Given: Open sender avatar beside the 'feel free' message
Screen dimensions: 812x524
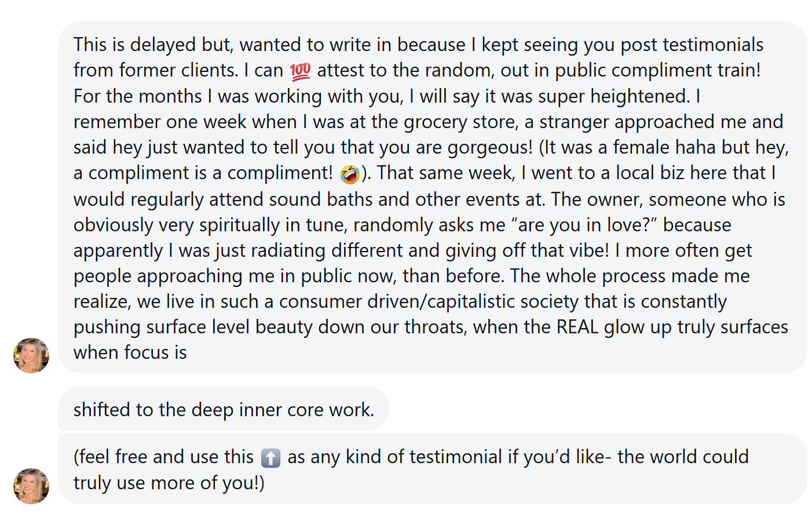Looking at the screenshot, I should tap(31, 486).
